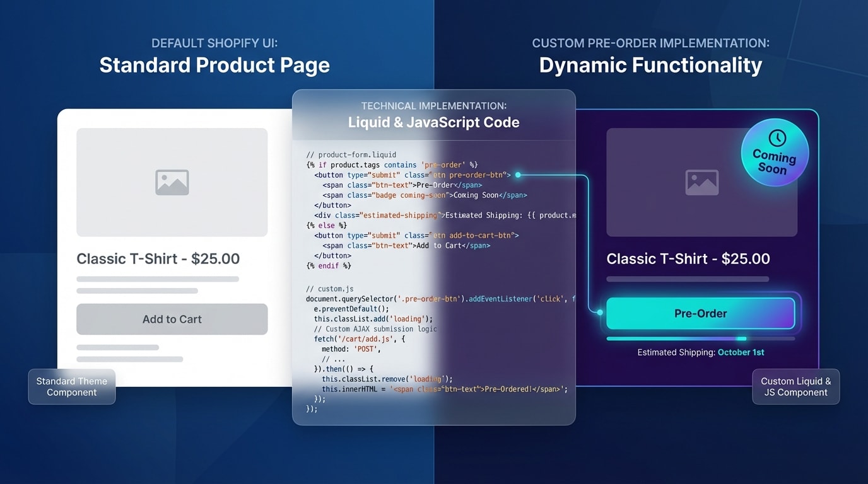
Task: Click the Add to Cart button
Action: click(172, 319)
